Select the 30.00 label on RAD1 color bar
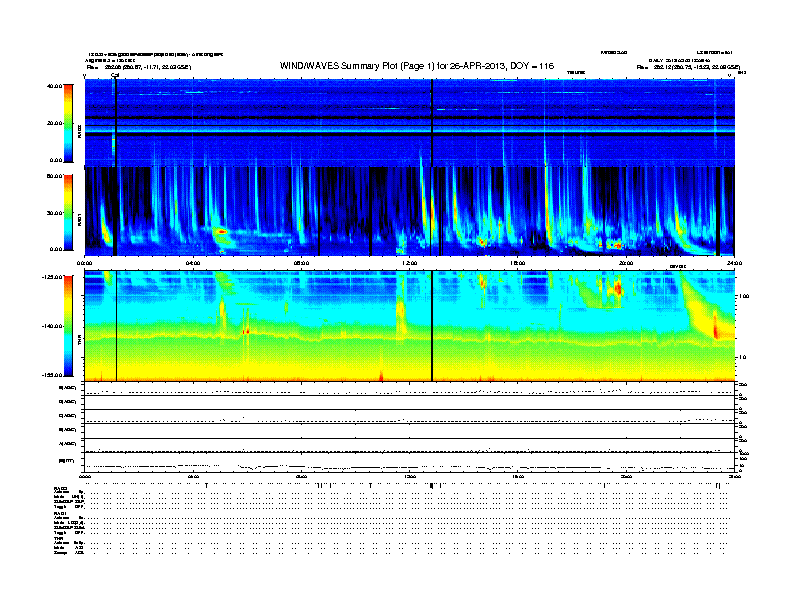Viewport: 792px width, 612px height. (x=54, y=213)
